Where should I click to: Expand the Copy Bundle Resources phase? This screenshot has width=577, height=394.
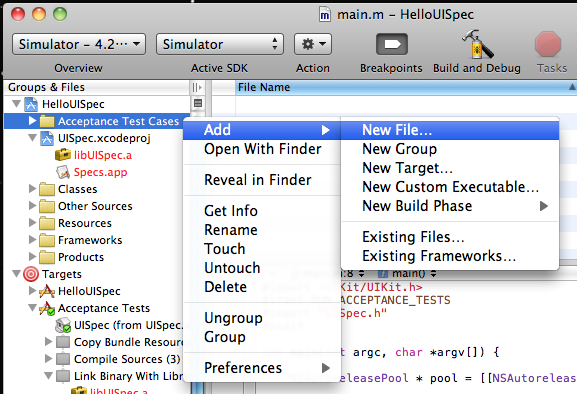pyautogui.click(x=48, y=341)
